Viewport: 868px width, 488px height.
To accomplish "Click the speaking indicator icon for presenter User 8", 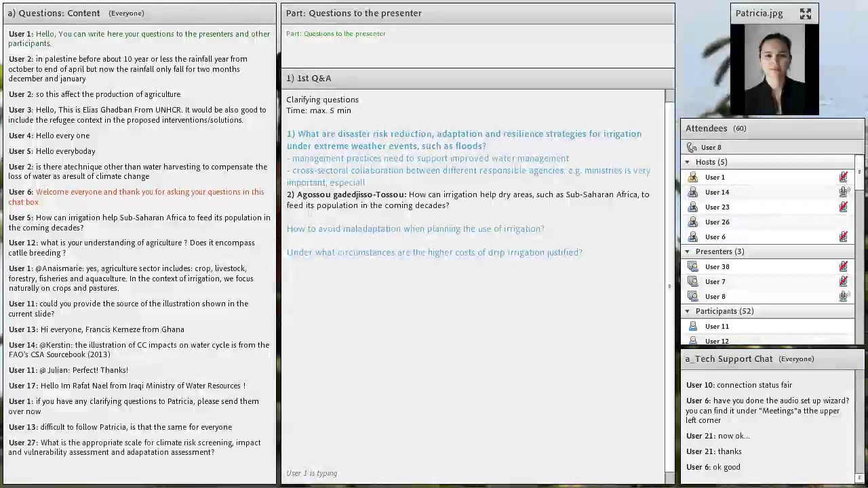I will 844,296.
